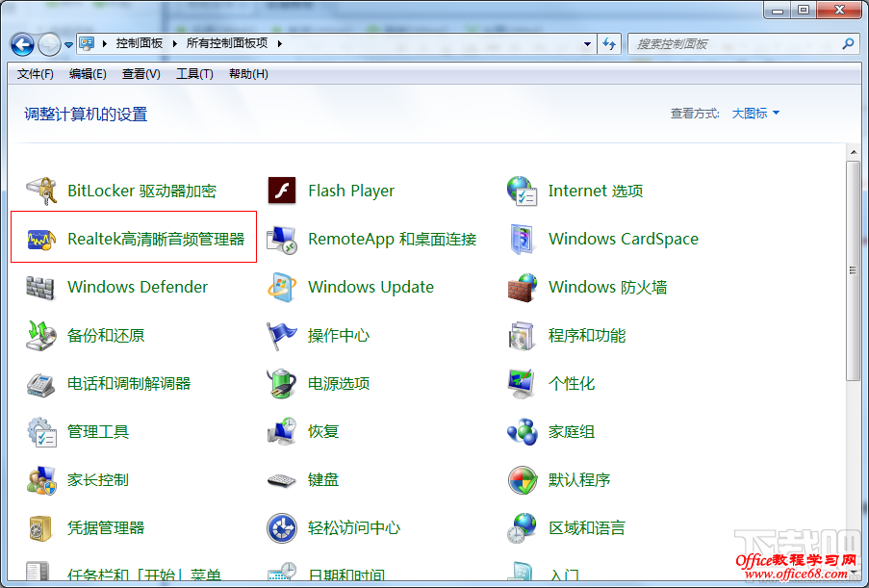Screen dimensions: 869x588
Task: Open the Realtek高清晰音频管理器 icon
Action: tap(41, 239)
